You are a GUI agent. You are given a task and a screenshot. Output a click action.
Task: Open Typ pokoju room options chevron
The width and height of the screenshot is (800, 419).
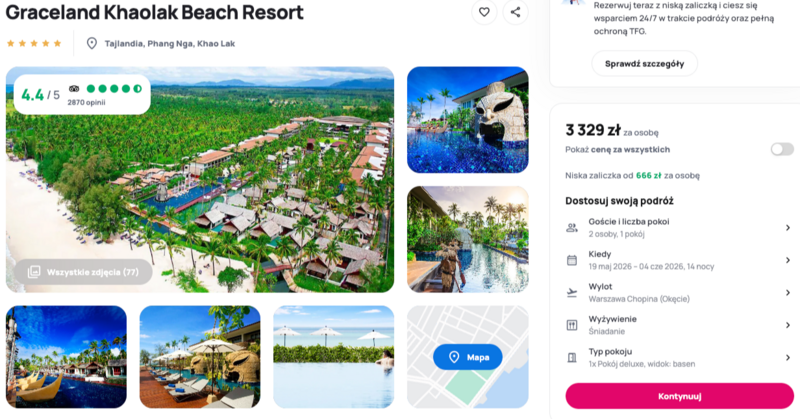click(788, 358)
